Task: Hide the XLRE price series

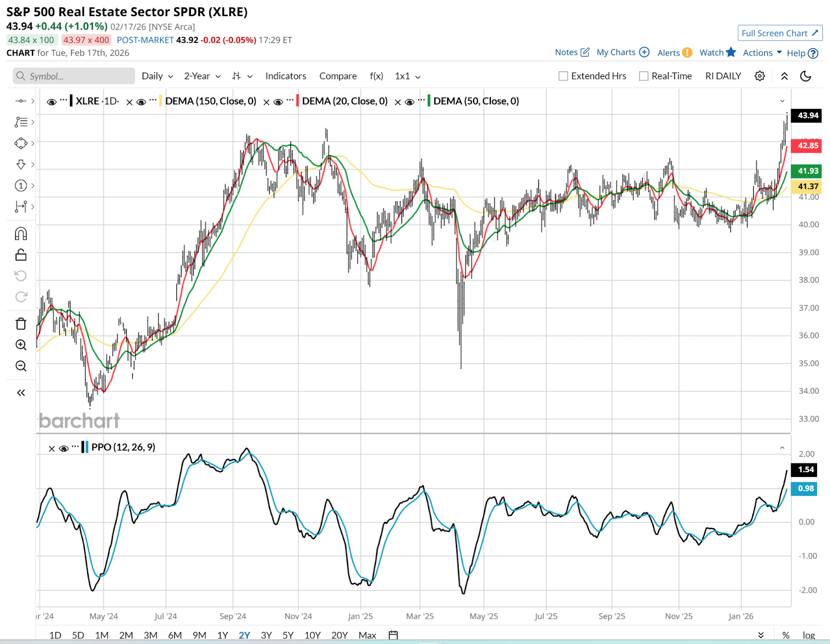Action: tap(51, 102)
